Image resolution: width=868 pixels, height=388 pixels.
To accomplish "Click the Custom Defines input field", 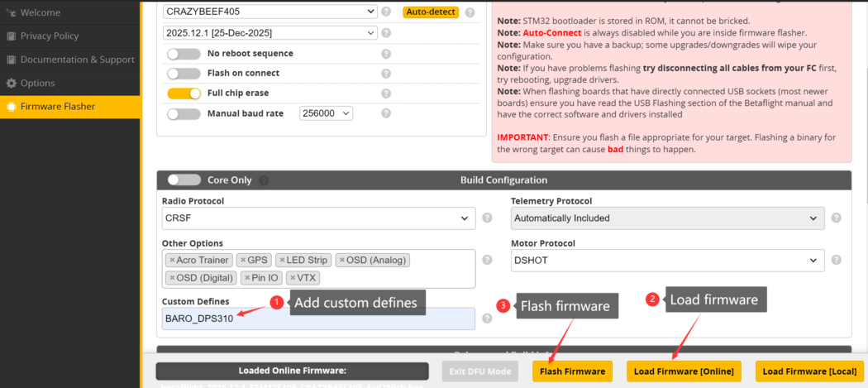I will (319, 319).
